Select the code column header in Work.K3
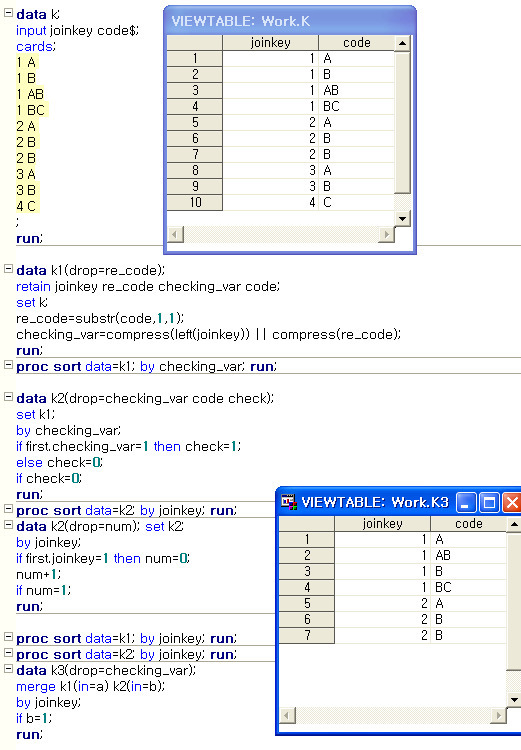The image size is (521, 750). (468, 524)
